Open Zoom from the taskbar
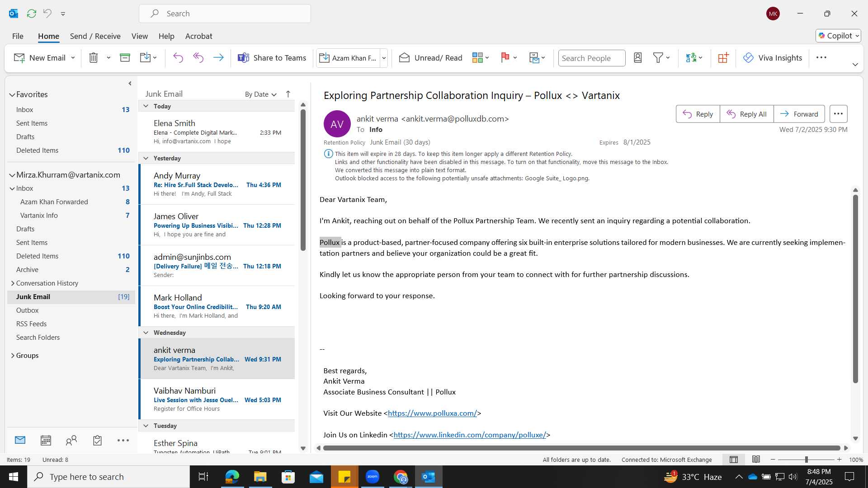Viewport: 868px width, 488px height. [373, 477]
